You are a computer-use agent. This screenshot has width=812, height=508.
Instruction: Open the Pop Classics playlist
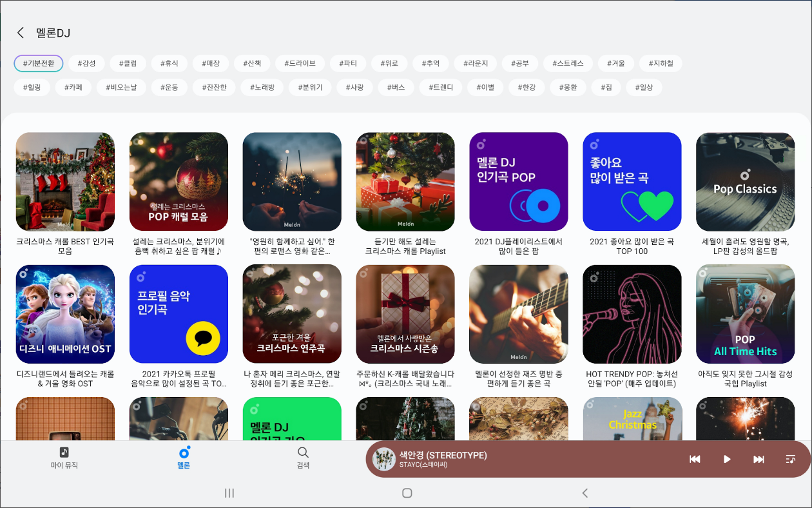745,181
